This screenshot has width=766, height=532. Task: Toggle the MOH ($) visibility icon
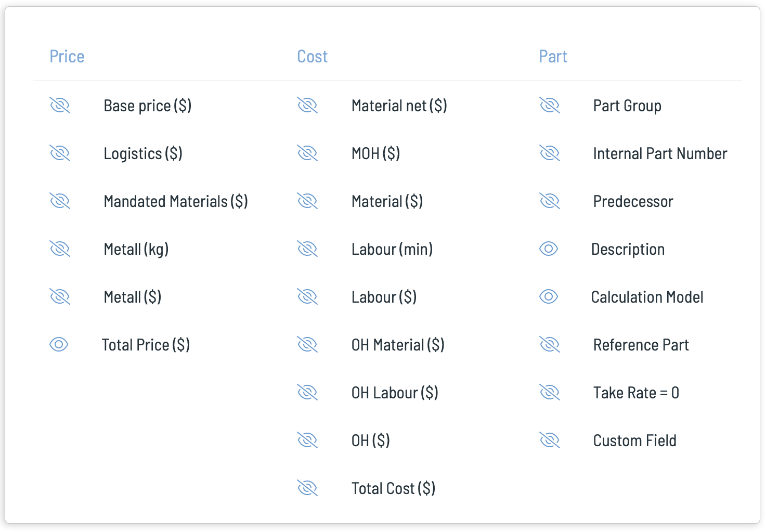[307, 153]
